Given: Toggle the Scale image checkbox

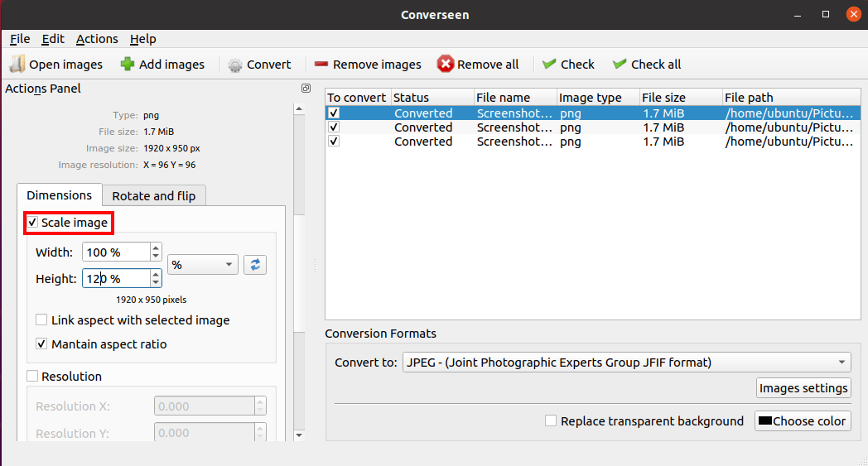Looking at the screenshot, I should pos(32,223).
